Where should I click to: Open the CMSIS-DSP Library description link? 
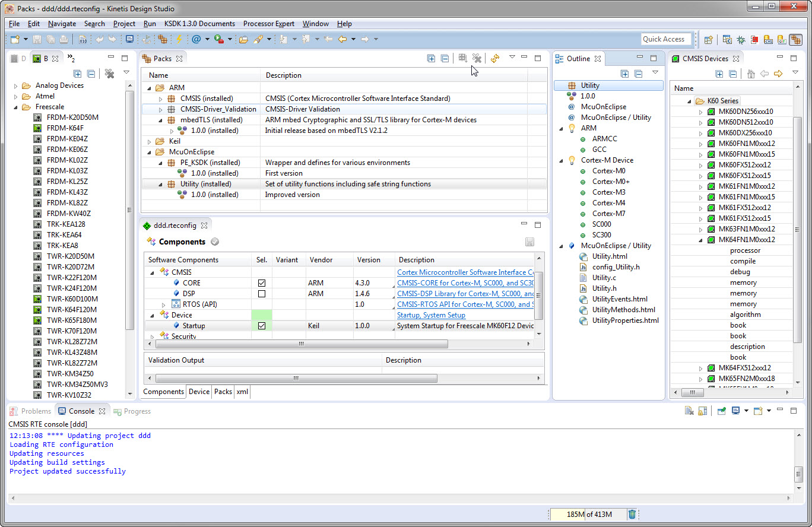pos(465,294)
